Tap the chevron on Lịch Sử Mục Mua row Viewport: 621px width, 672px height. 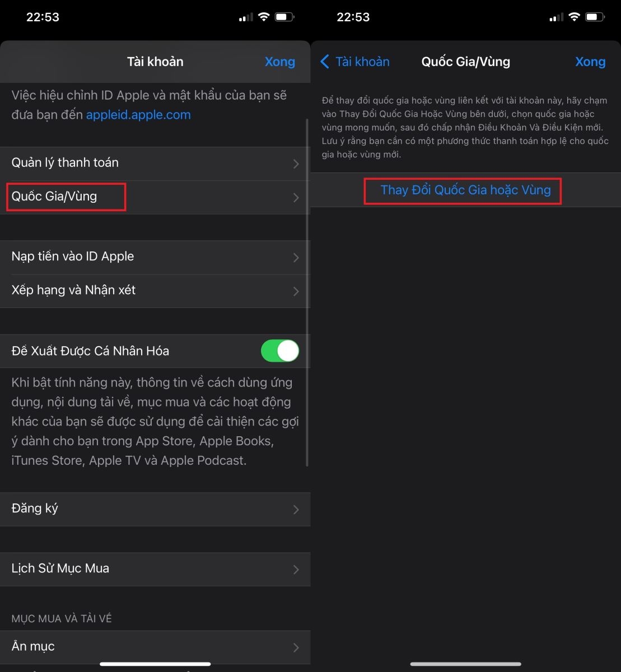click(x=296, y=570)
